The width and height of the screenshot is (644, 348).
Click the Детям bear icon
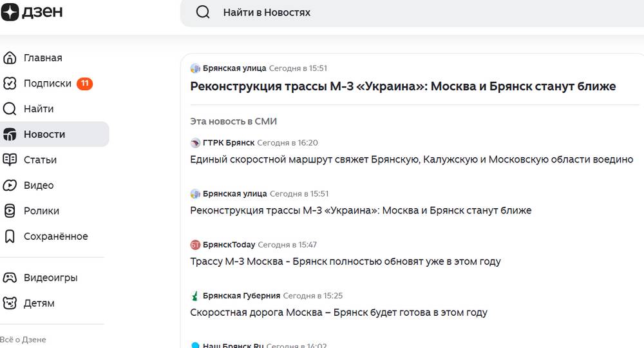point(10,304)
